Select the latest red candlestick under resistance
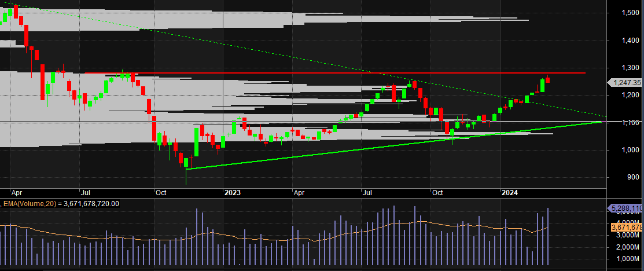Image resolution: width=644 pixels, height=271 pixels. 548,79
